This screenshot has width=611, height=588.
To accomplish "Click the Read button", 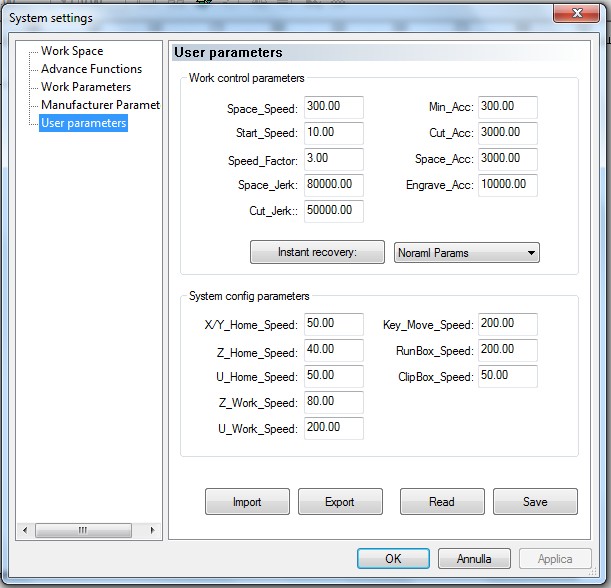I will coord(442,502).
